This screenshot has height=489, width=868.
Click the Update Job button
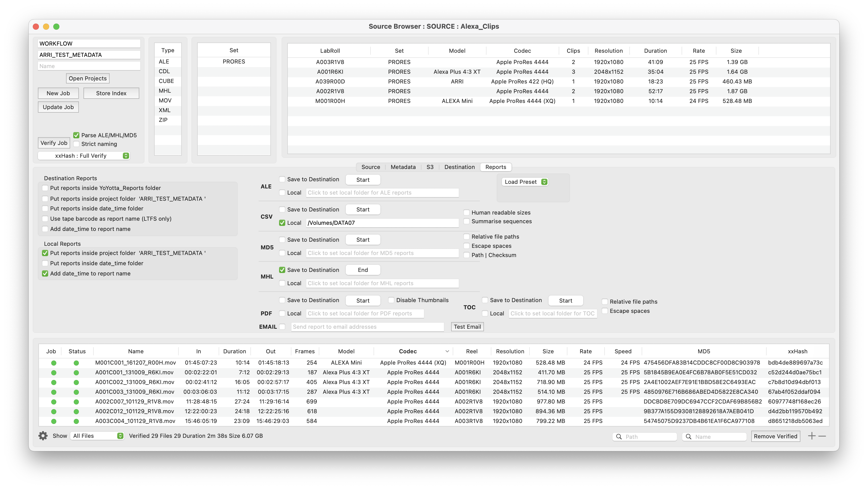58,107
